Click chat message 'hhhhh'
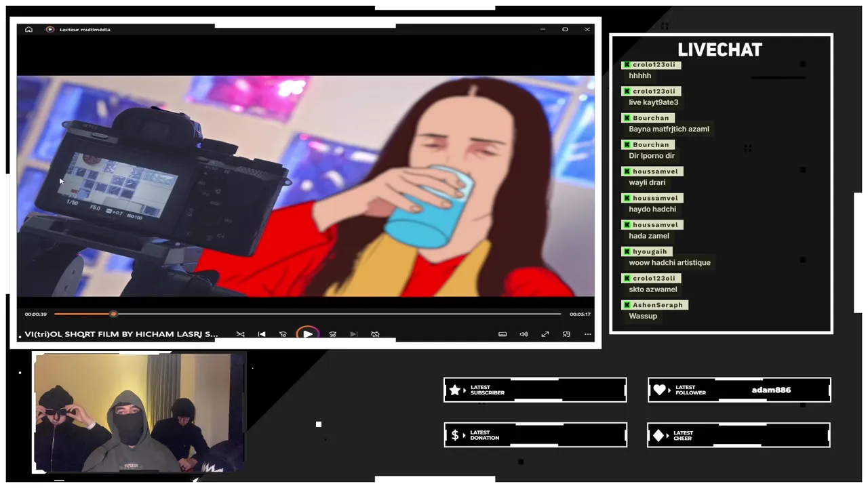The image size is (868, 488). coord(640,76)
